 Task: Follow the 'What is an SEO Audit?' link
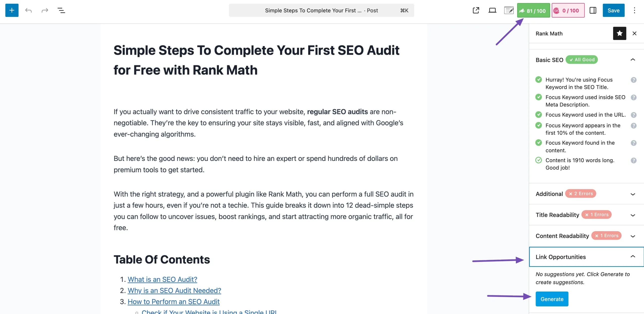pos(162,279)
